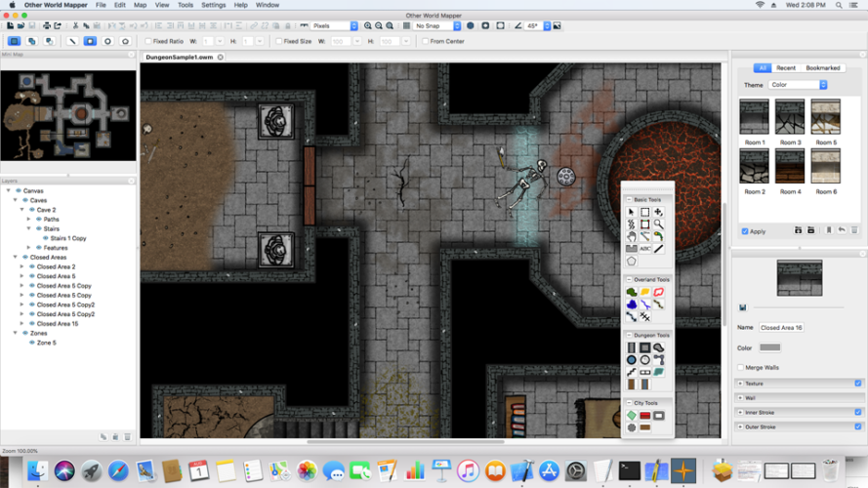Select the green diamond tool in City Tools
The height and width of the screenshot is (488, 868).
[x=631, y=415]
